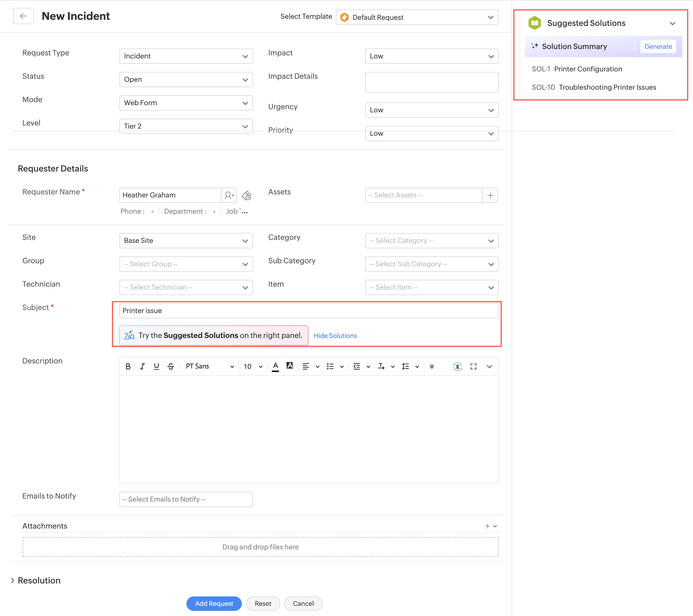Open the Level dropdown showing Tier 2
Viewport: 693px width, 616px height.
pos(186,126)
